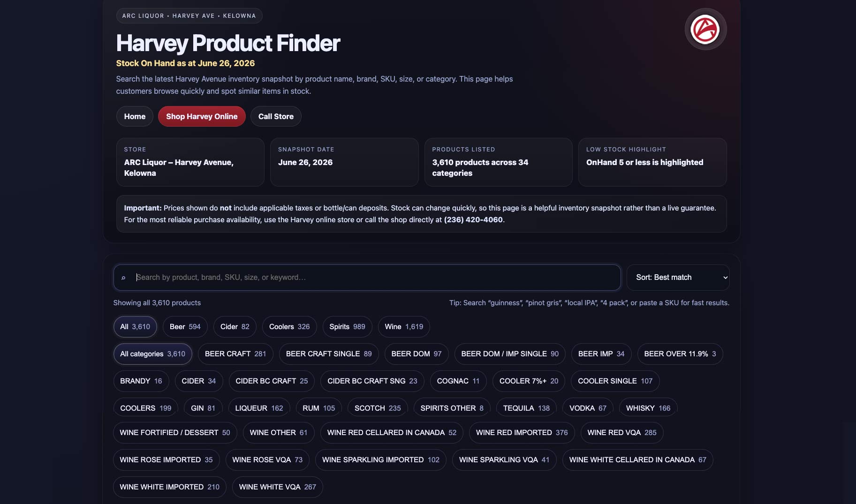Click 'Showing all 3,610 products' text

click(x=157, y=303)
